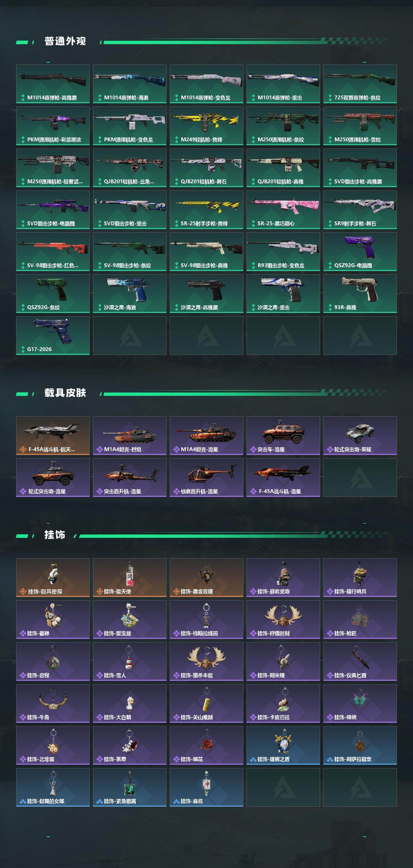Click the 侦察直升机-流星 helicopter skin

(206, 478)
